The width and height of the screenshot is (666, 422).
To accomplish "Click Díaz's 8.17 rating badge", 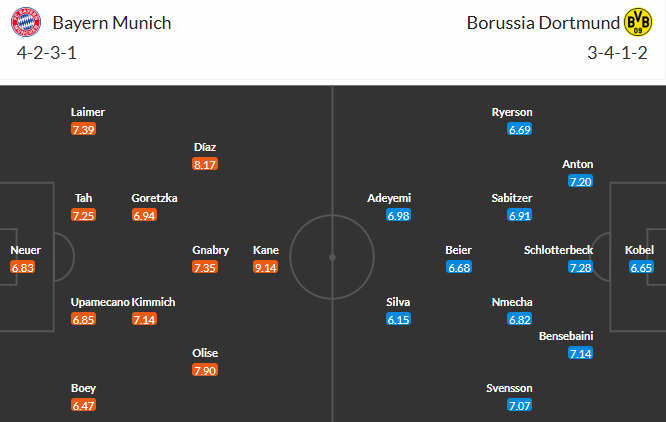I will [x=206, y=163].
